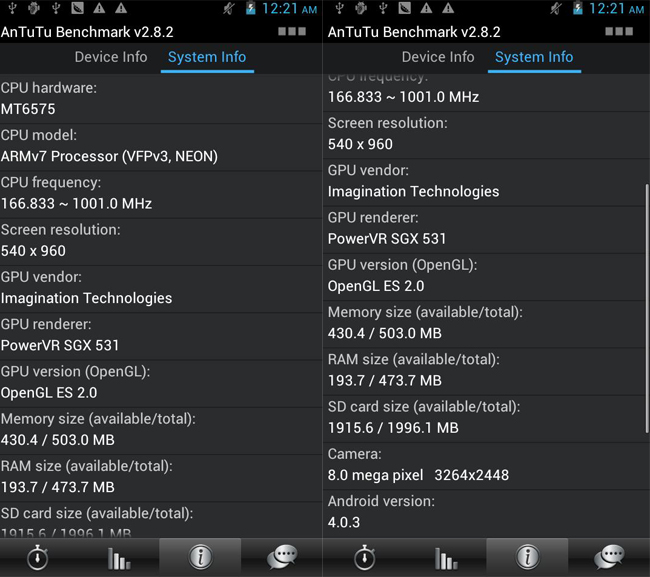Tap AnTuTu Benchmark v2.8.2 title on right screen

click(414, 32)
